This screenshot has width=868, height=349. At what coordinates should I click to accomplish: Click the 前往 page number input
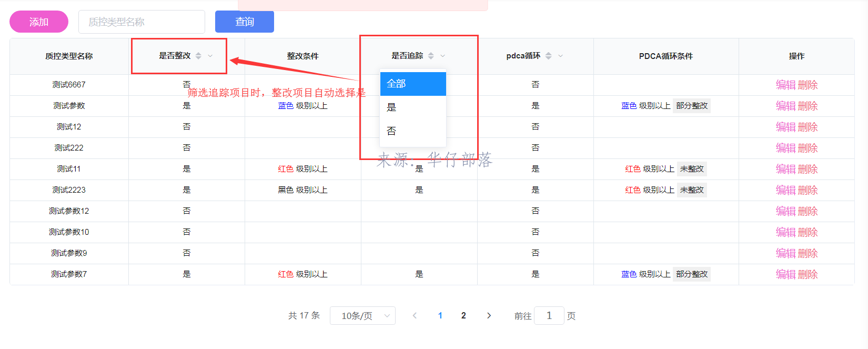pos(549,316)
